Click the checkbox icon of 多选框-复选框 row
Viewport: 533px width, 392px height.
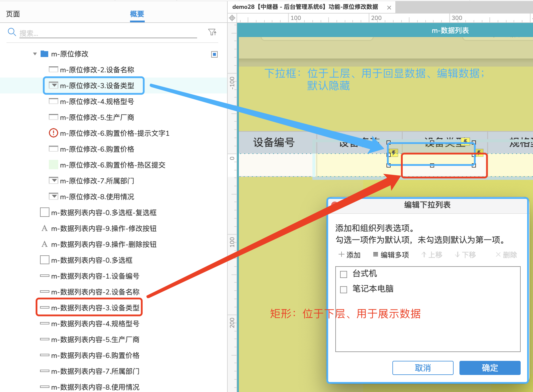click(44, 212)
